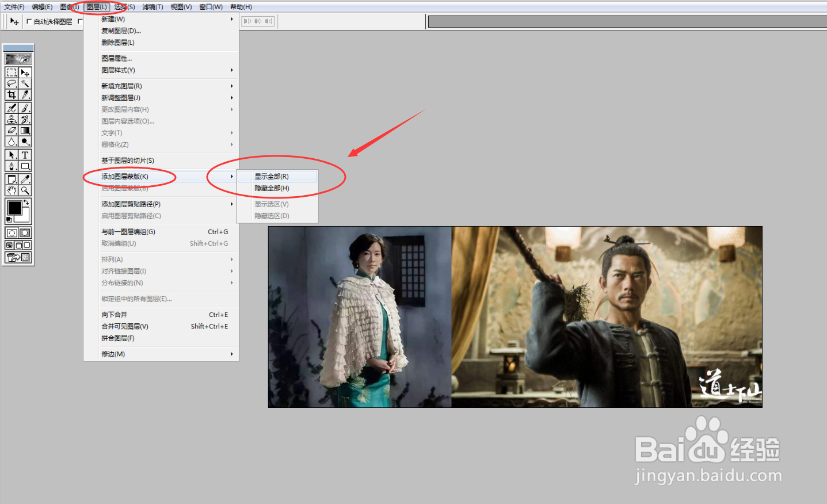Choose 向下合并 menu item
This screenshot has width=827, height=504.
[x=161, y=315]
